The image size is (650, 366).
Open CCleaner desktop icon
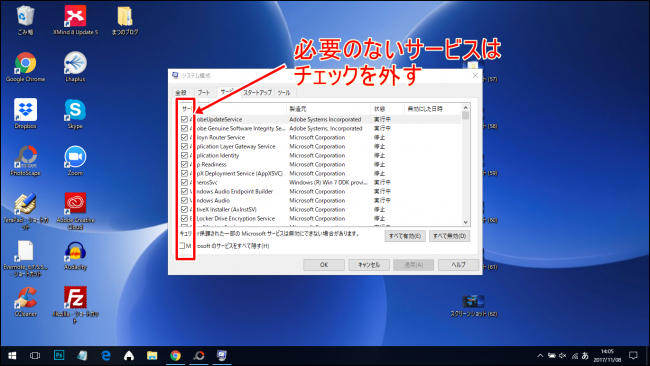tap(26, 302)
